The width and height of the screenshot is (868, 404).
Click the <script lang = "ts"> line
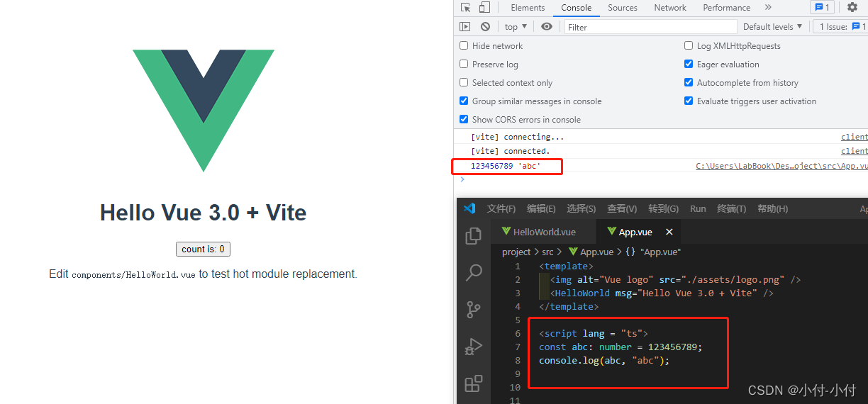pos(594,333)
